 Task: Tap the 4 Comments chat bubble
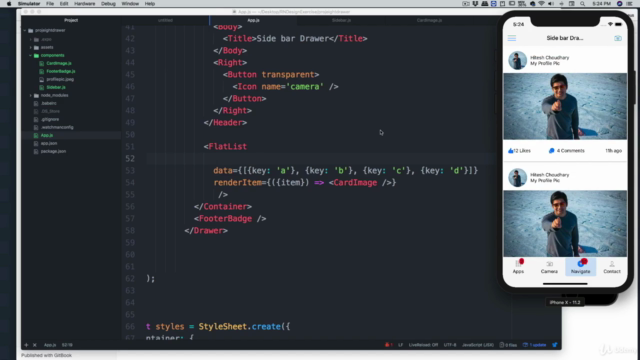click(567, 151)
